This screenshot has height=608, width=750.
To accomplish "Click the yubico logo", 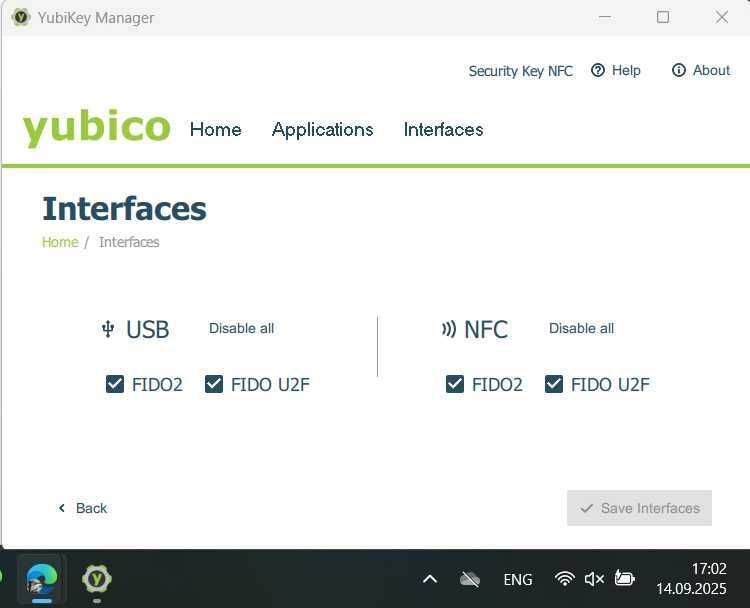I will (x=96, y=128).
